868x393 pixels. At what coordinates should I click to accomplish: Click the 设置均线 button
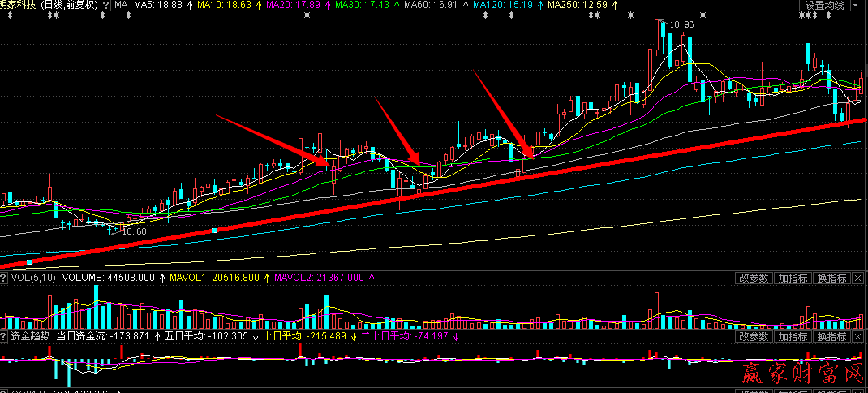pyautogui.click(x=824, y=6)
